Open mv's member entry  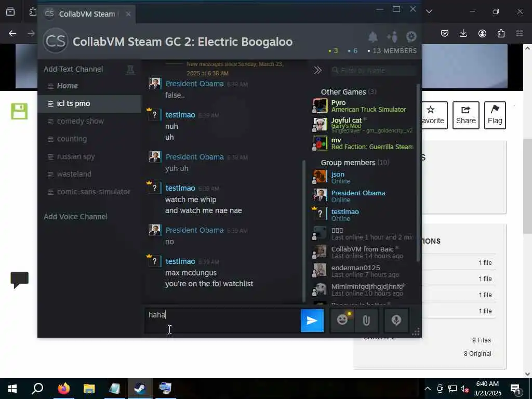click(x=363, y=143)
